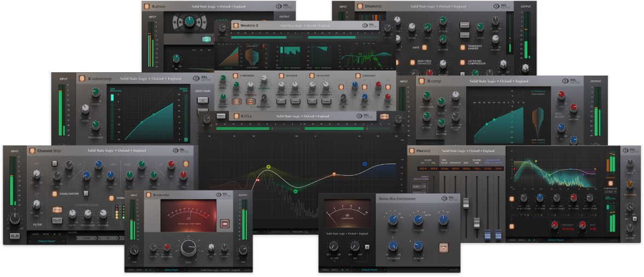Toggle COMP IN on Stereo Bus Compressor
The width and height of the screenshot is (644, 277).
point(444,247)
